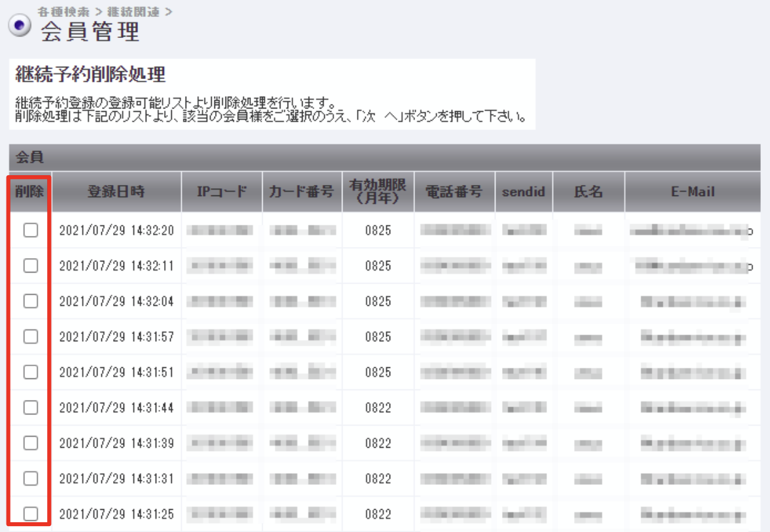Click expiry 0825 in 14:32:20 row

(x=378, y=231)
